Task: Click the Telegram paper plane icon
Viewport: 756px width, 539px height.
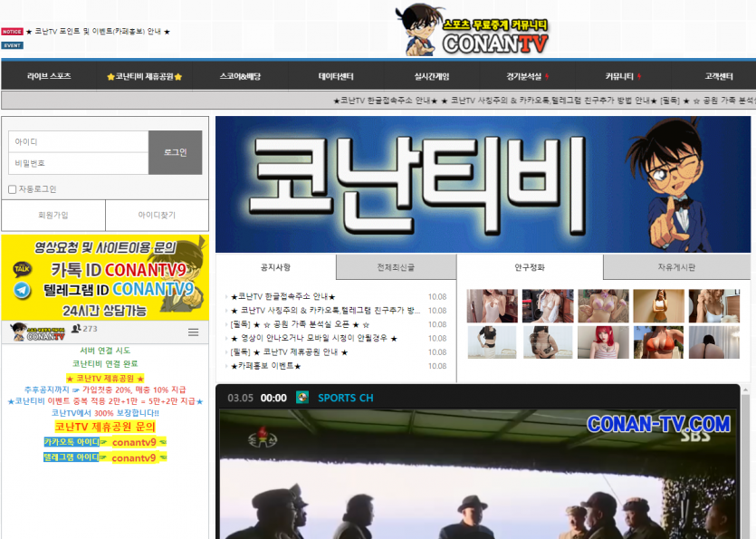Action: point(22,290)
